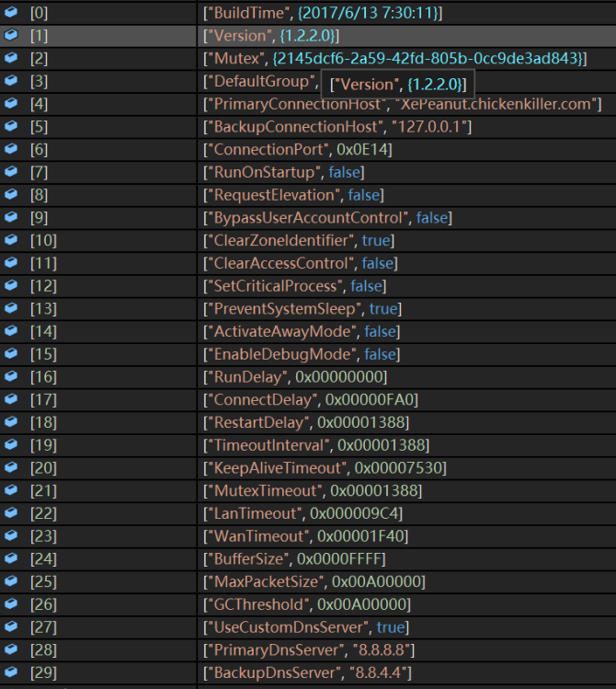616x689 pixels.
Task: Click the cube icon beside index [4]
Action: click(x=11, y=104)
